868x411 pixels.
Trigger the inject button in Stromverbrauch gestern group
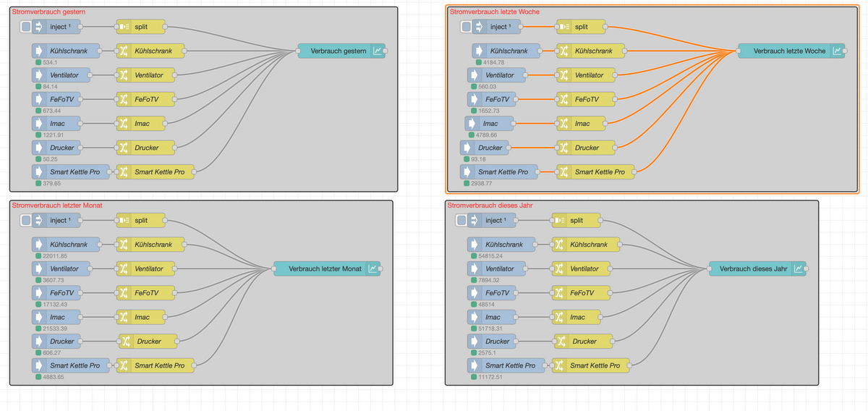[27, 27]
